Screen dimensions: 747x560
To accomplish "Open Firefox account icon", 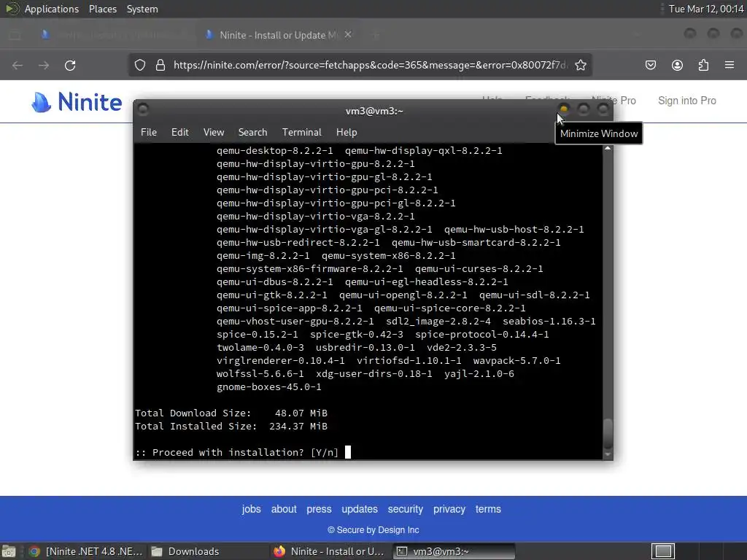I will (677, 65).
